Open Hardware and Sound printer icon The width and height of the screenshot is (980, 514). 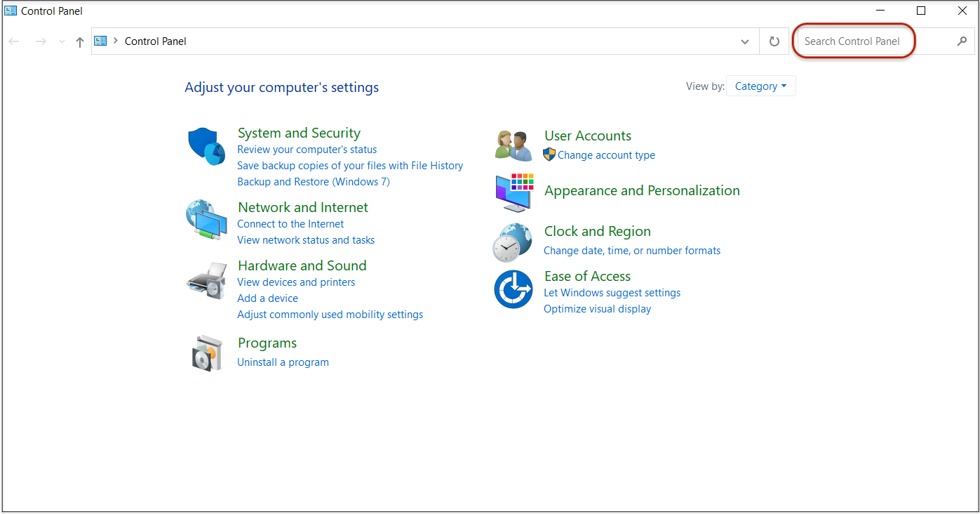(x=206, y=280)
